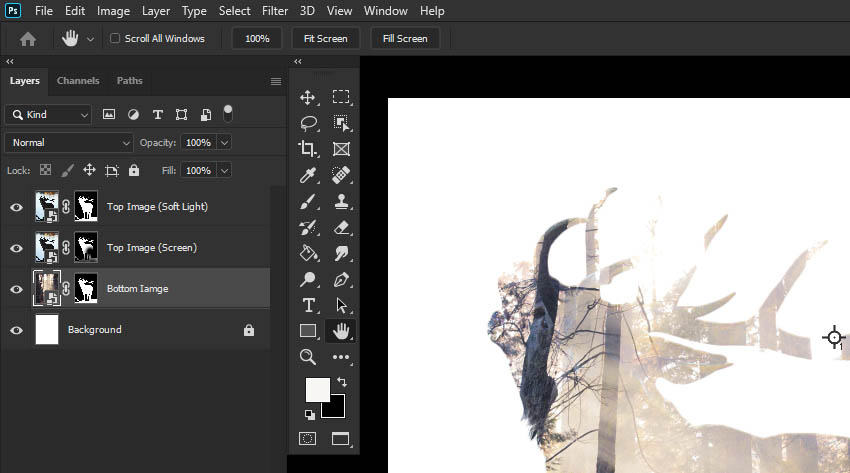
Task: Select the Paint Bucket tool
Action: 308,253
